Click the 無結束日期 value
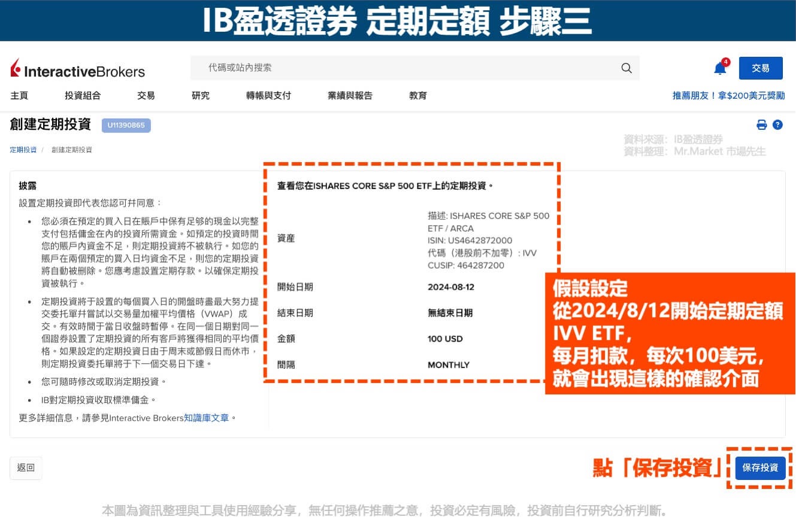 pyautogui.click(x=450, y=313)
